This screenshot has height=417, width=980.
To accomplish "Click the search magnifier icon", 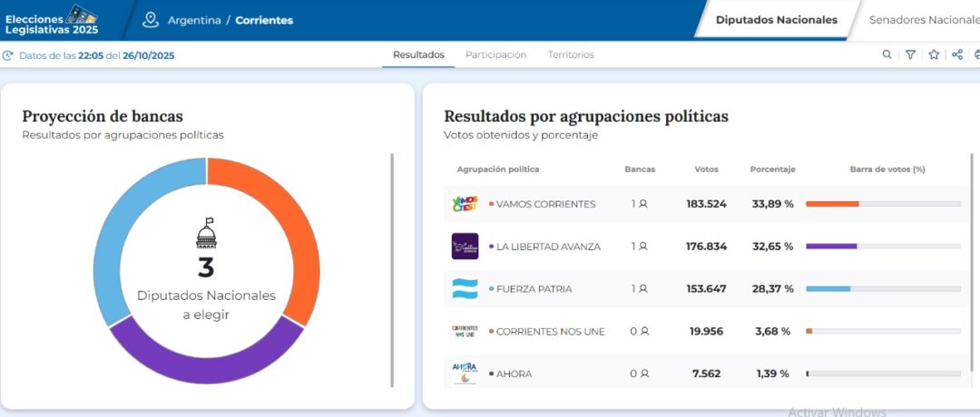I will [x=887, y=55].
